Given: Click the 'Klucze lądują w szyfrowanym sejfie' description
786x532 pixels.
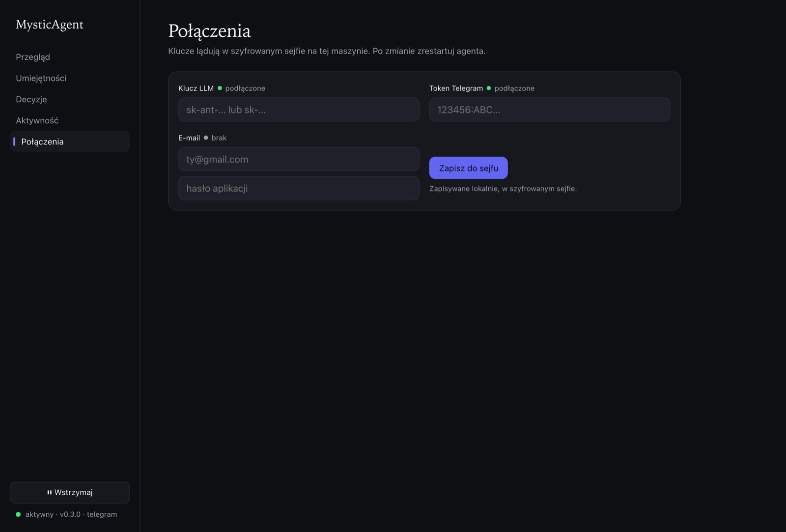Looking at the screenshot, I should [x=327, y=51].
